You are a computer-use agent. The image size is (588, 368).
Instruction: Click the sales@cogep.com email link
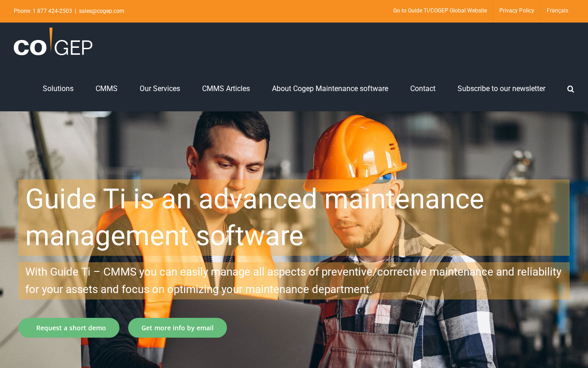pos(102,11)
